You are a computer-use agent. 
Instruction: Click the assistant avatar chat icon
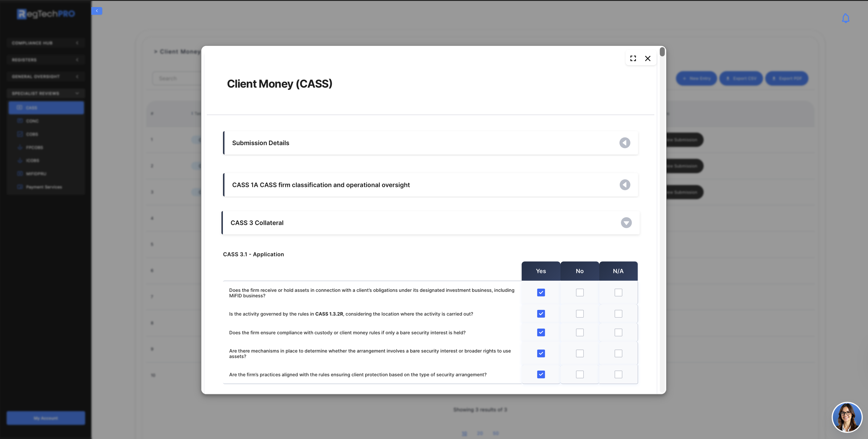pyautogui.click(x=847, y=417)
